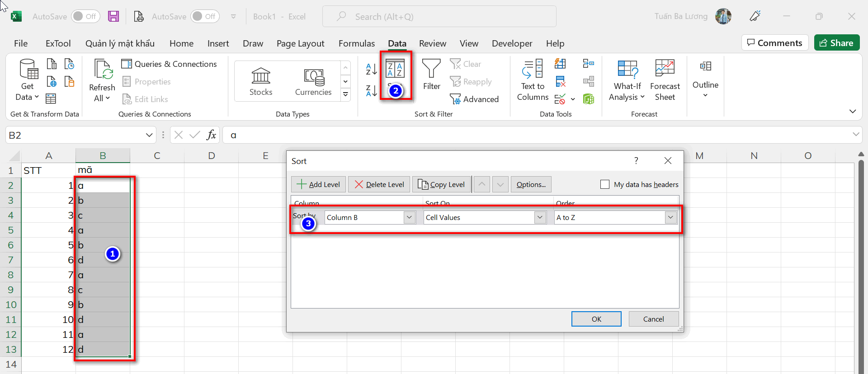Expand the Name Box dropdown arrow

coord(149,135)
